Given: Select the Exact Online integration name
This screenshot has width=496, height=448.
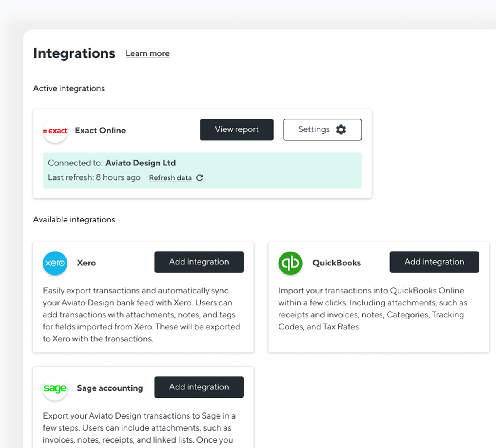Looking at the screenshot, I should click(100, 131).
